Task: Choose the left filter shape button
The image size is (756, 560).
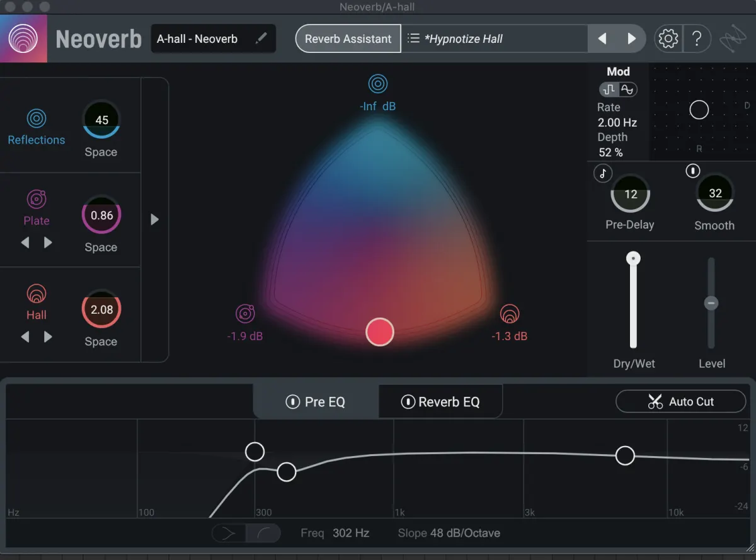Action: click(229, 534)
